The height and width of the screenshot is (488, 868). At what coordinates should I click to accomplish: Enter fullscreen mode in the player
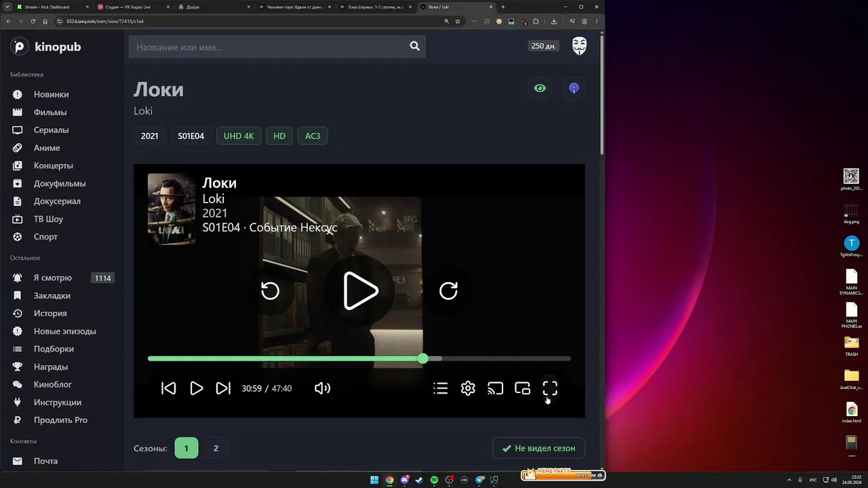tap(550, 388)
